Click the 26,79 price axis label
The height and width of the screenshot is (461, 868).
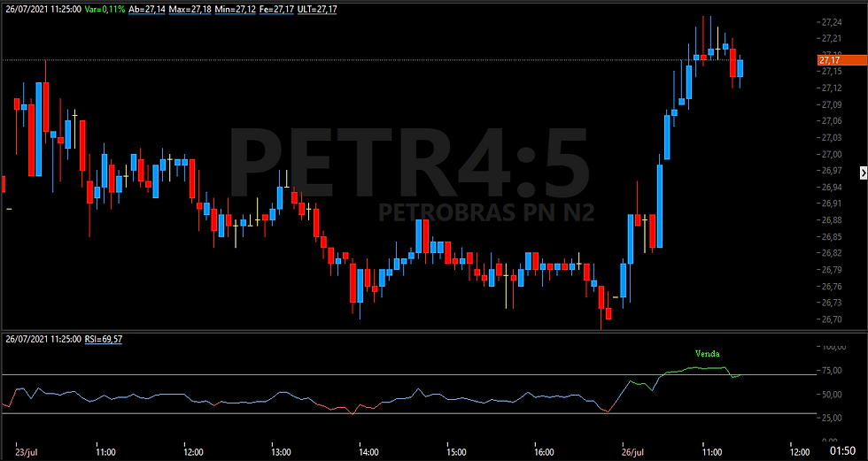[833, 270]
